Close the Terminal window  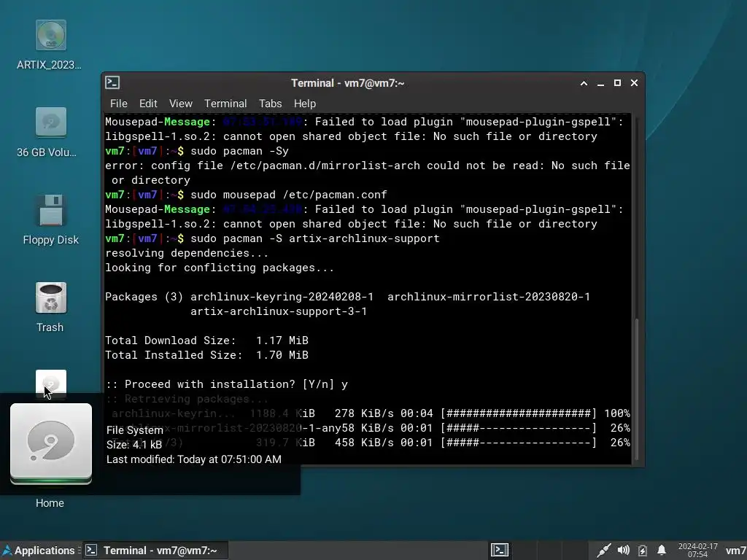(x=634, y=83)
